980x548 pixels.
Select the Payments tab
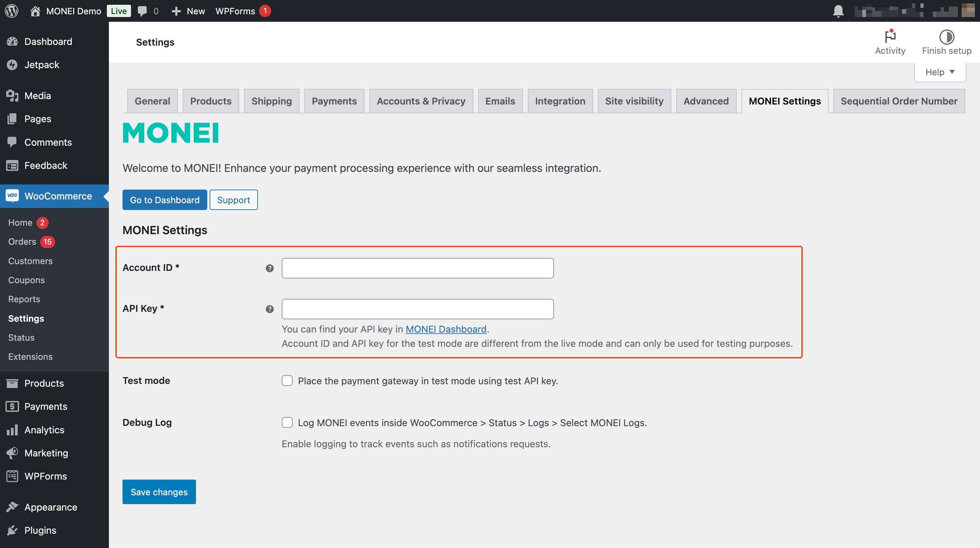tap(334, 100)
